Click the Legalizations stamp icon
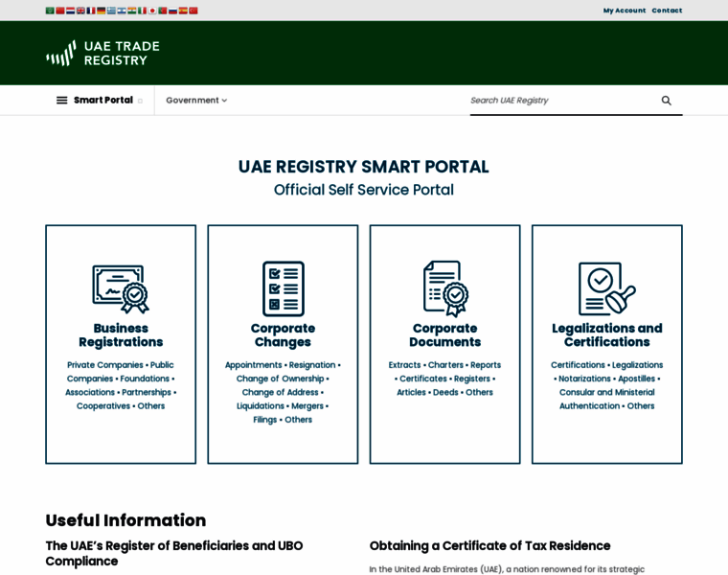 click(x=606, y=288)
